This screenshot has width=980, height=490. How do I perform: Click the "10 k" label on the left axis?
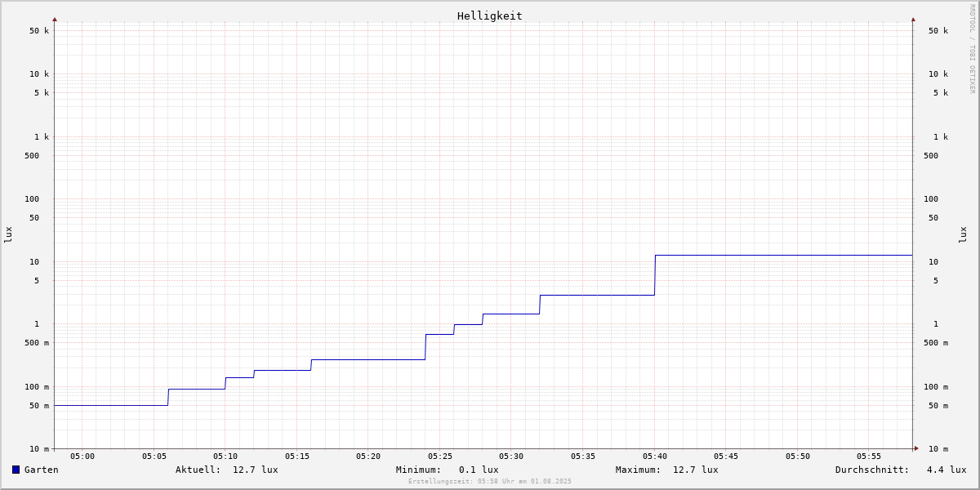coord(39,74)
